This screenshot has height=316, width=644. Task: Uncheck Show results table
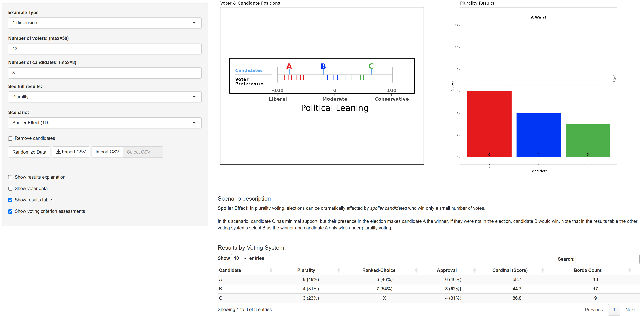(x=10, y=200)
